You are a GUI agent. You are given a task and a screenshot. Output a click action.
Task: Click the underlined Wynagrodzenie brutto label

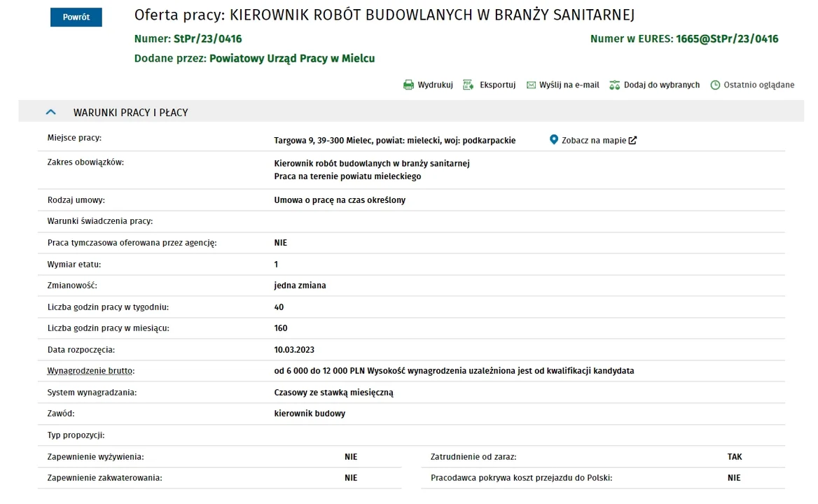[x=90, y=371]
